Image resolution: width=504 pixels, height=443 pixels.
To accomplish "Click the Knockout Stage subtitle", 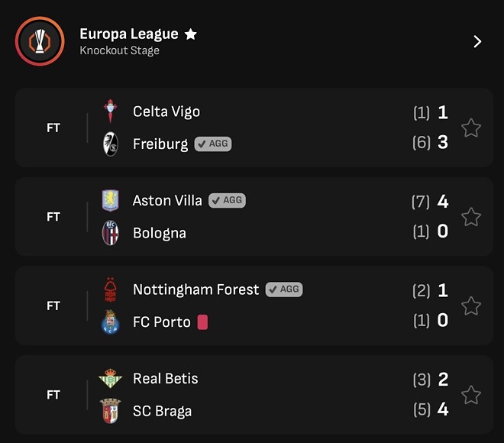I will [119, 51].
